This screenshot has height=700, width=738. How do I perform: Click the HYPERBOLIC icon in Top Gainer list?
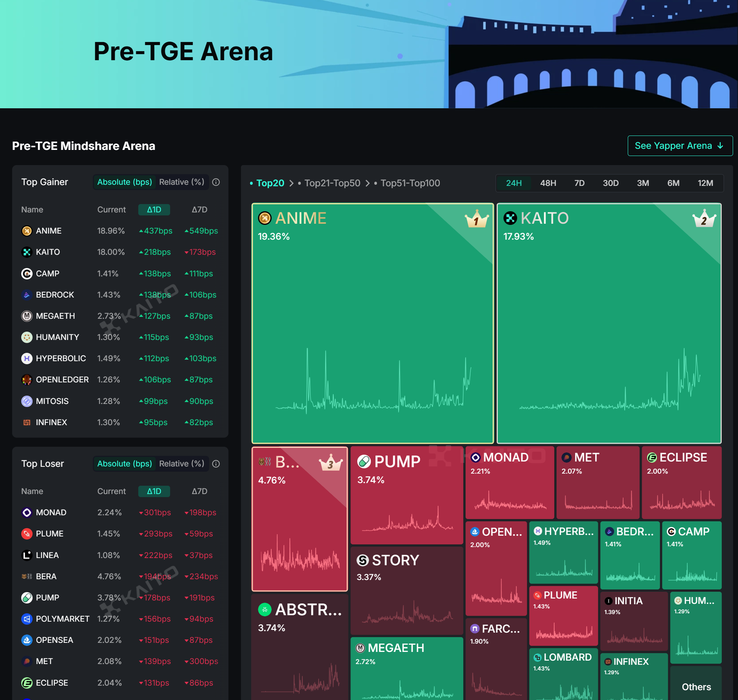(x=27, y=359)
